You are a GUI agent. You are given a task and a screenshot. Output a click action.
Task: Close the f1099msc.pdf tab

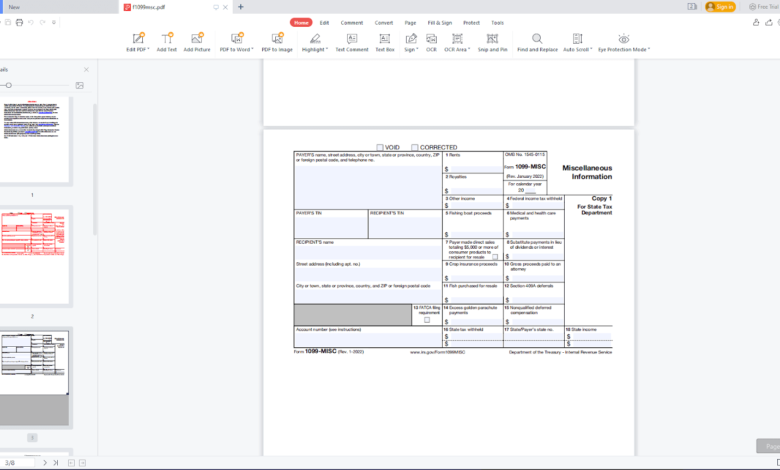click(225, 7)
